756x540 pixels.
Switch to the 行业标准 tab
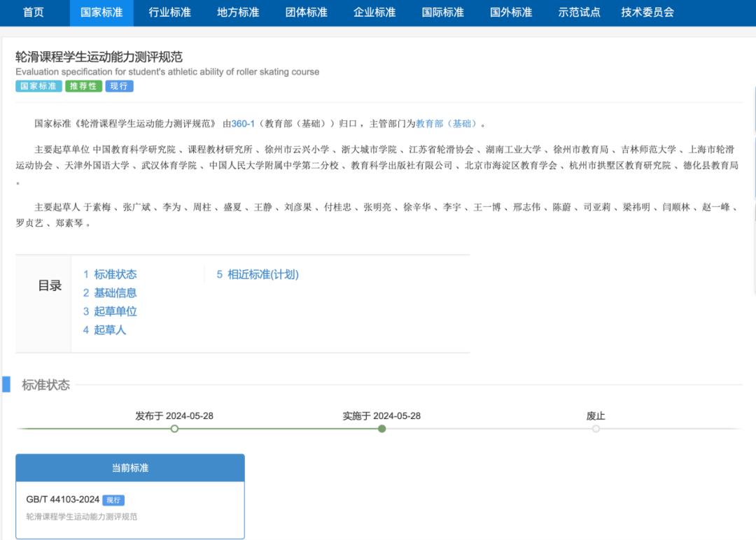click(169, 13)
